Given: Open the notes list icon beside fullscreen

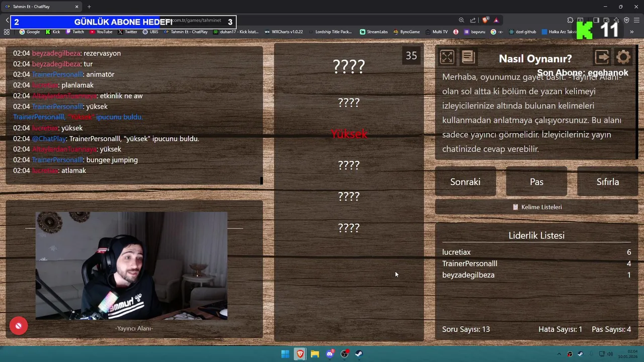Looking at the screenshot, I should [468, 57].
